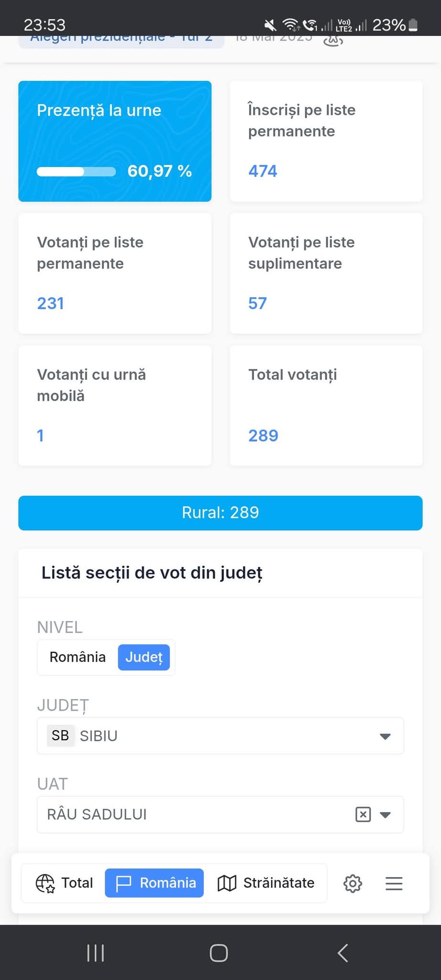Open the hamburger menu icon
441x980 pixels.
(394, 883)
